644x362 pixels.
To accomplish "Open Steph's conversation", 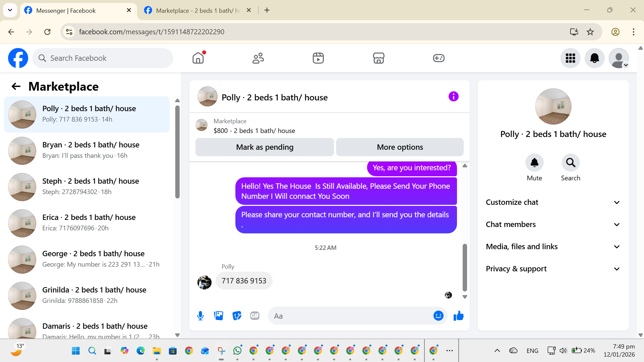I will coord(87,187).
